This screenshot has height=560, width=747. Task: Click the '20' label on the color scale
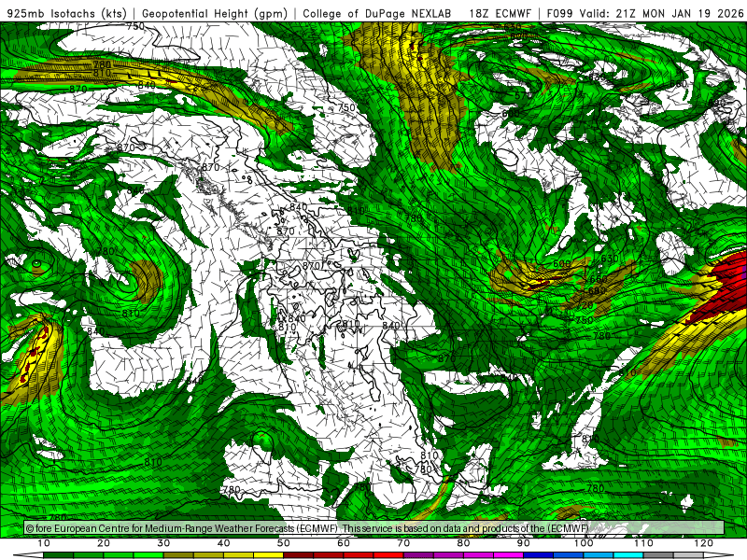pos(104,543)
